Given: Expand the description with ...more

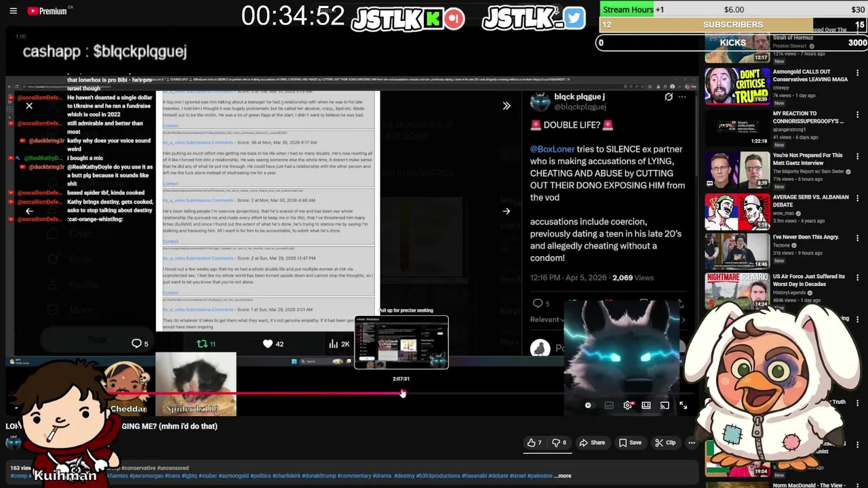Looking at the screenshot, I should (563, 476).
